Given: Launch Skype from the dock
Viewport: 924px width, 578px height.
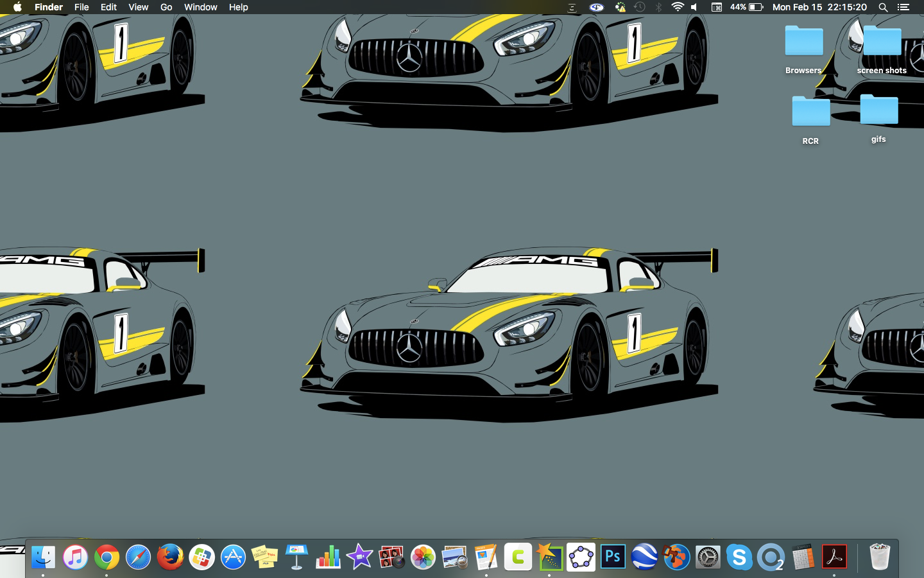Looking at the screenshot, I should pos(739,557).
